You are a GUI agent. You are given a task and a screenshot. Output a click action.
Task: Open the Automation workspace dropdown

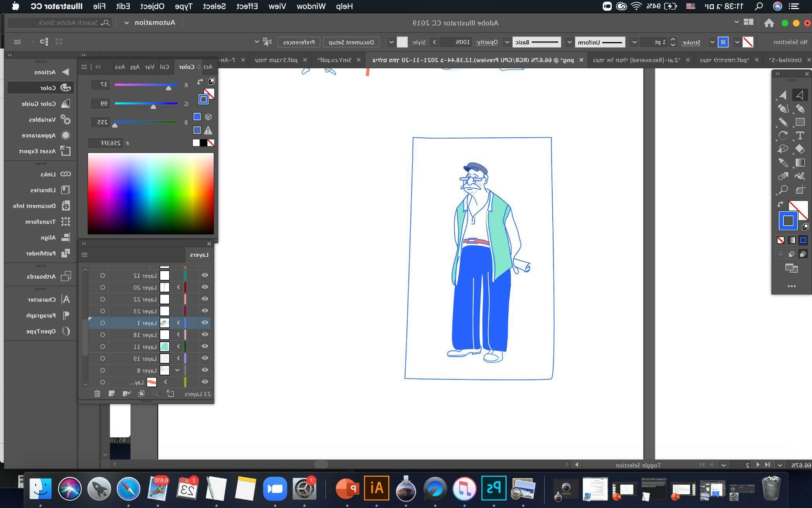126,23
